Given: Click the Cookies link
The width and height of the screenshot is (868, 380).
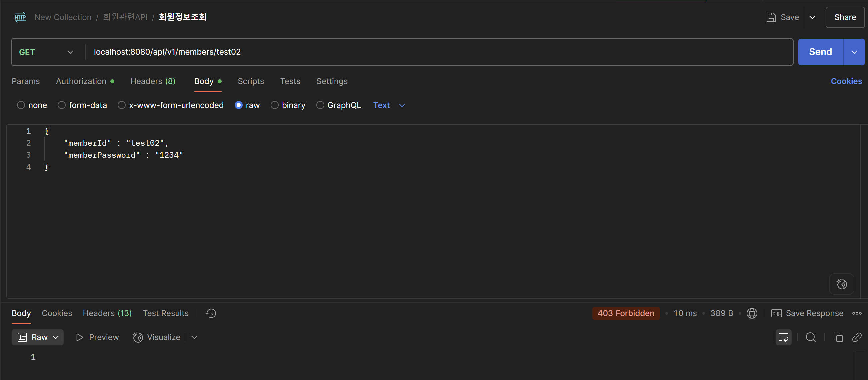Looking at the screenshot, I should coord(846,81).
